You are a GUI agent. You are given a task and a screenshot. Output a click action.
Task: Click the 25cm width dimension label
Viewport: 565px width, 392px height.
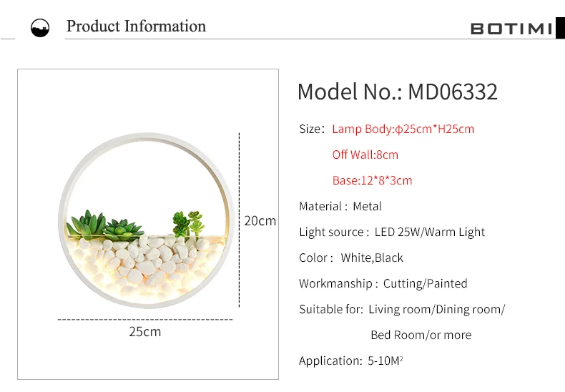(x=145, y=331)
